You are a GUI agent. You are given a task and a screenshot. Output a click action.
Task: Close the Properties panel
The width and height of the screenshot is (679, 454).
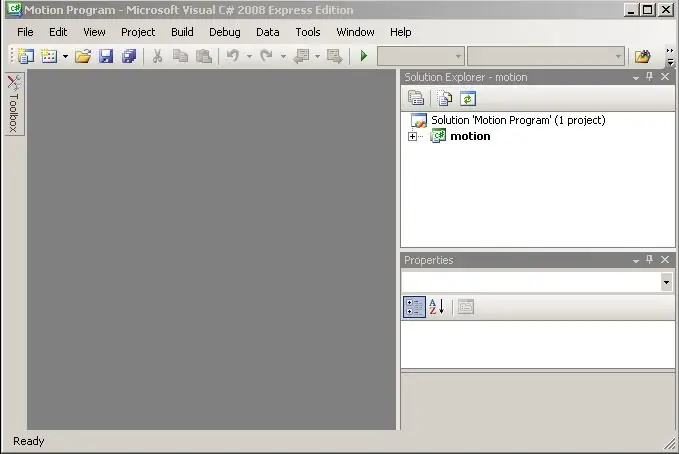click(x=665, y=259)
